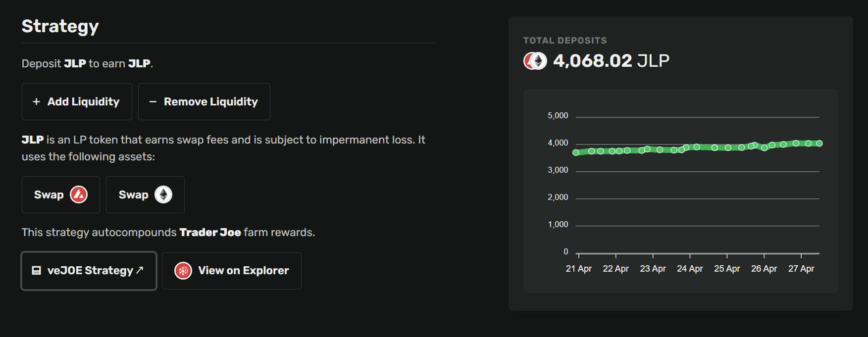Select the last data point on deposits chart

coord(819,144)
